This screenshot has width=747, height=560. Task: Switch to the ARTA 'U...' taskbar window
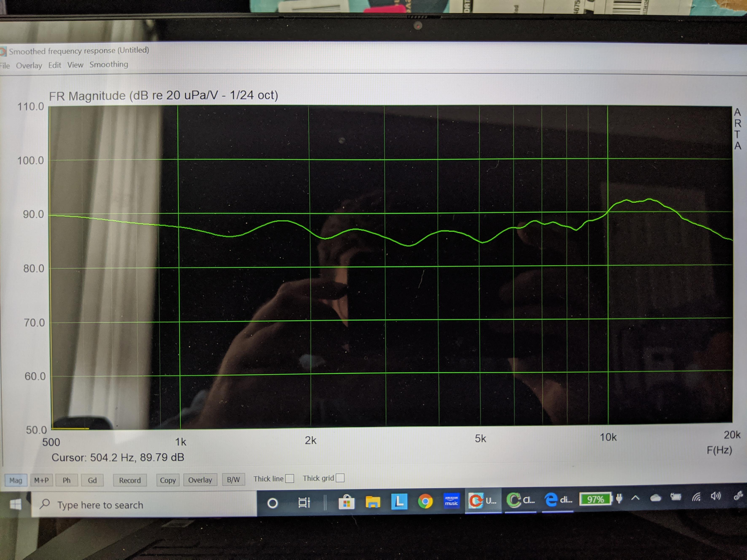pyautogui.click(x=483, y=501)
